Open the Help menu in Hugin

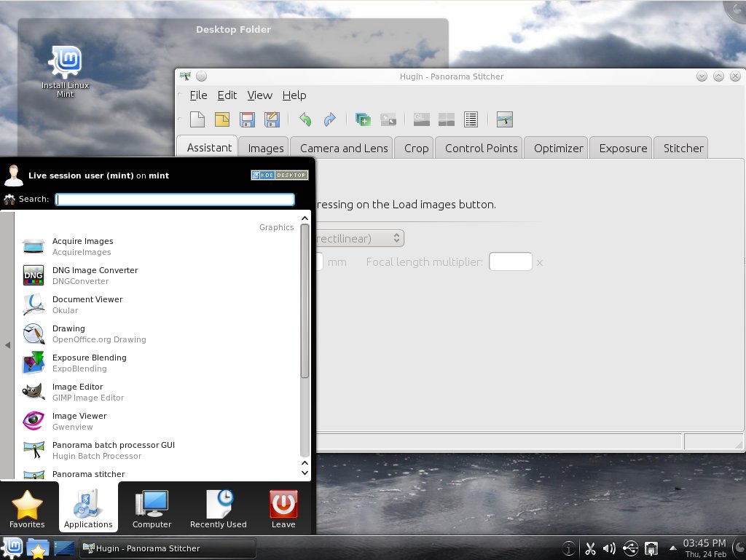pyautogui.click(x=294, y=95)
